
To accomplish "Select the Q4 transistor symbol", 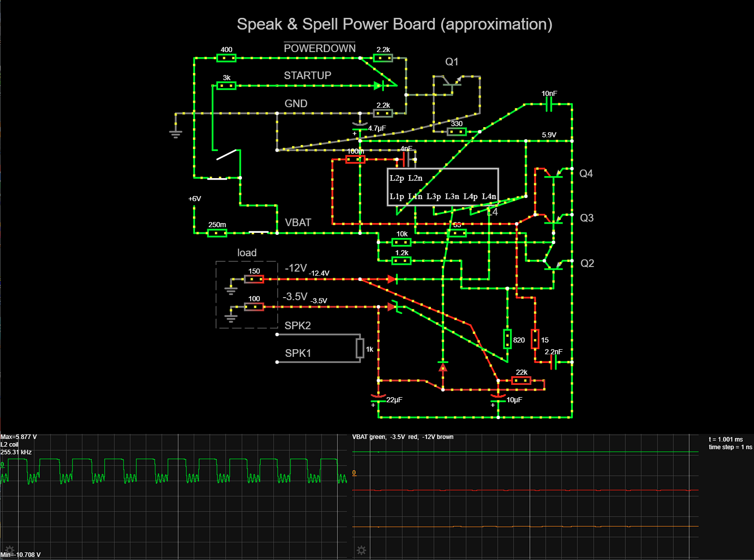I will (x=554, y=174).
